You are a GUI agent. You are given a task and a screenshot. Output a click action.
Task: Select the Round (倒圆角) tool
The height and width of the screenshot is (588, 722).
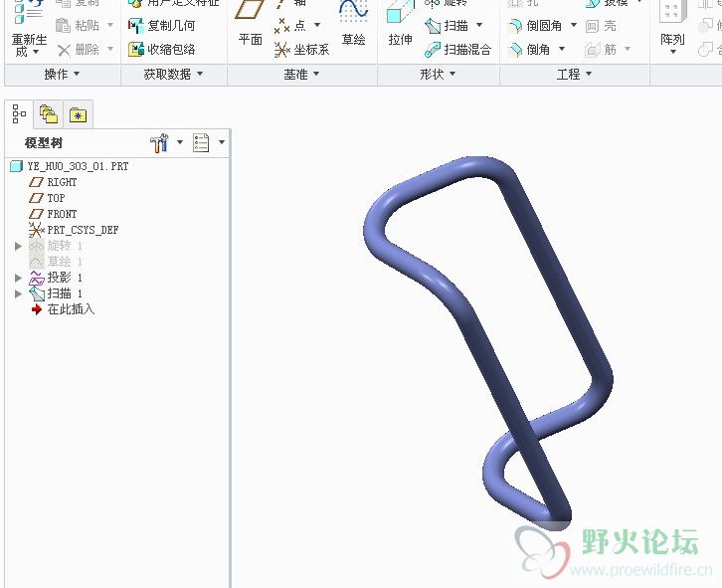tap(534, 25)
